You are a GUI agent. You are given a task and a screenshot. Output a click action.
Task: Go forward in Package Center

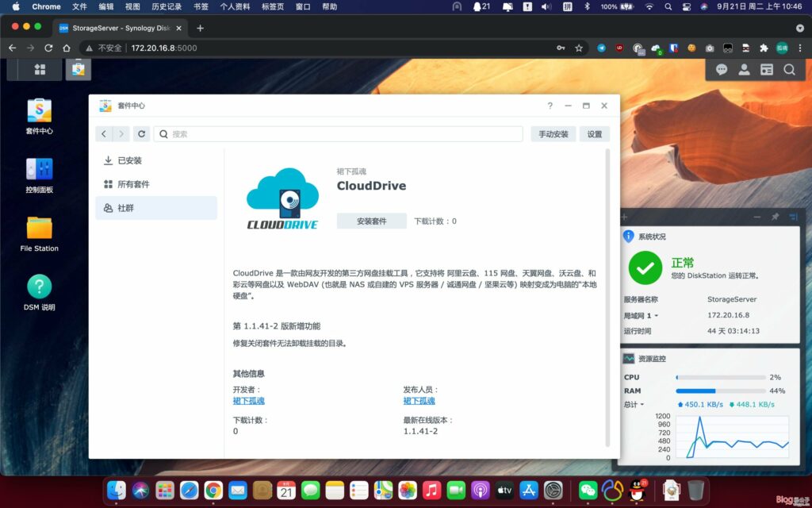[x=121, y=133]
